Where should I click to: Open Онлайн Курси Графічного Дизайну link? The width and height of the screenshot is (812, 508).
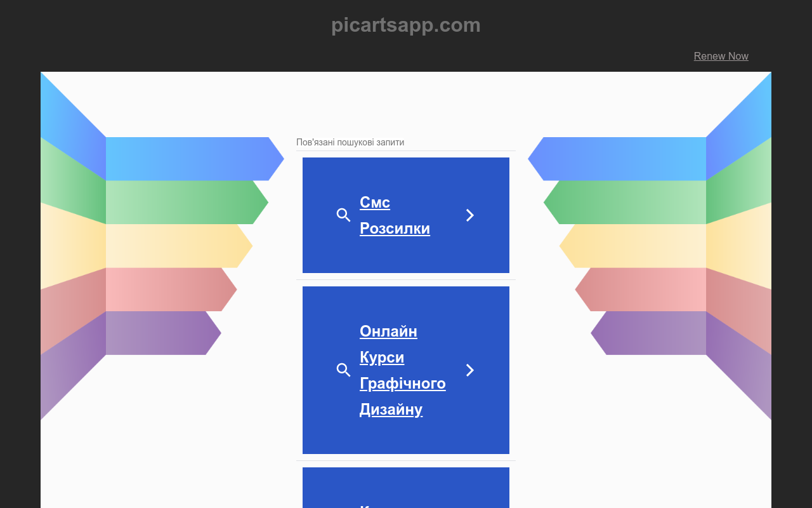click(x=403, y=370)
